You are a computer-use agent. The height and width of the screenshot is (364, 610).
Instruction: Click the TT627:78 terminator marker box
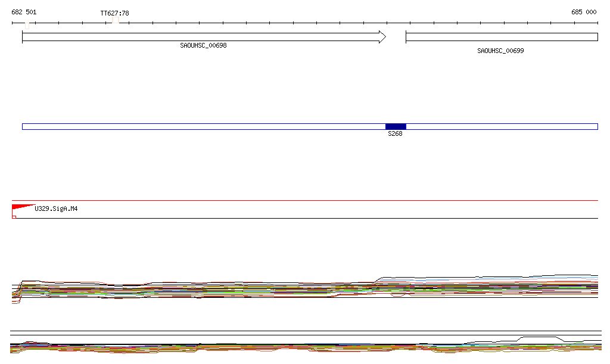tap(115, 20)
